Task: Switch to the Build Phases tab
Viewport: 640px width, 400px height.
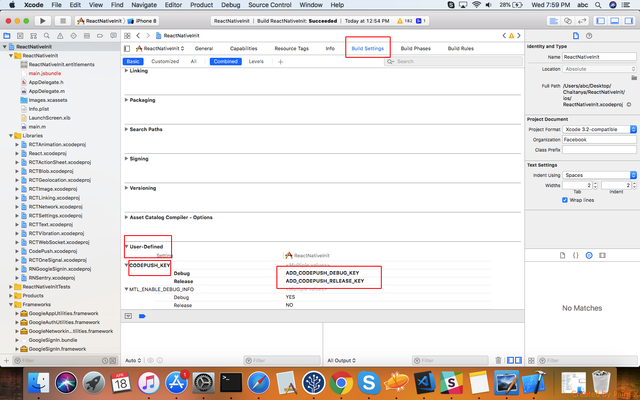Action: click(x=416, y=48)
